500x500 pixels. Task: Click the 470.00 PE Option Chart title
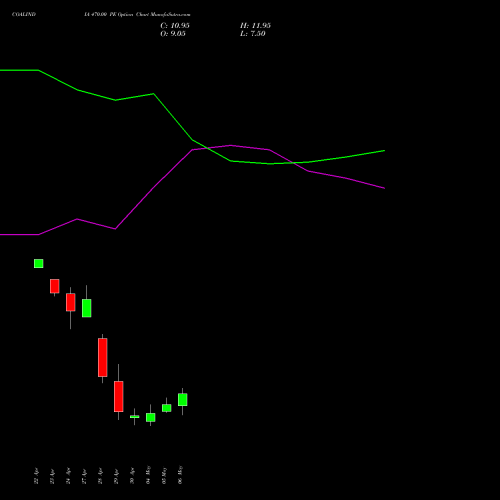click(x=137, y=15)
